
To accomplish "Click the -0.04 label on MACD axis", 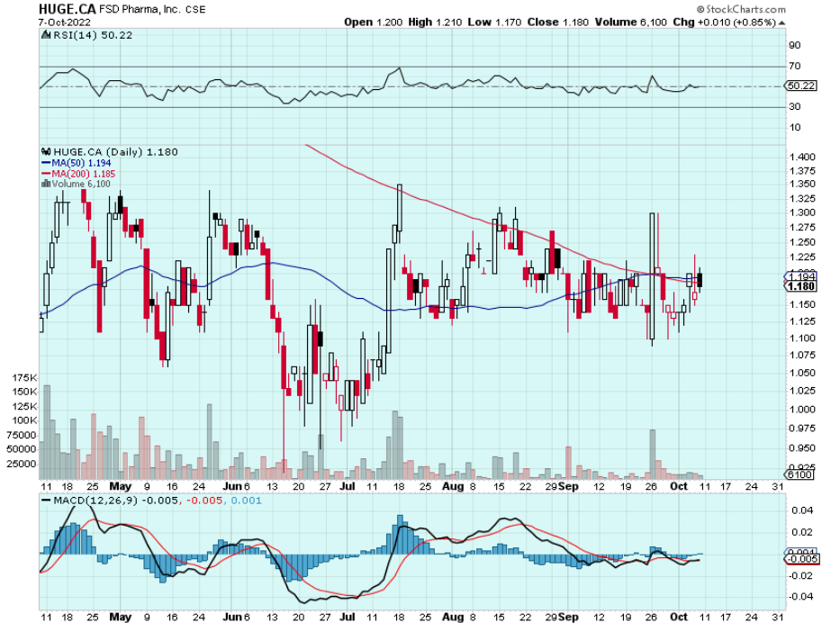I will (800, 597).
